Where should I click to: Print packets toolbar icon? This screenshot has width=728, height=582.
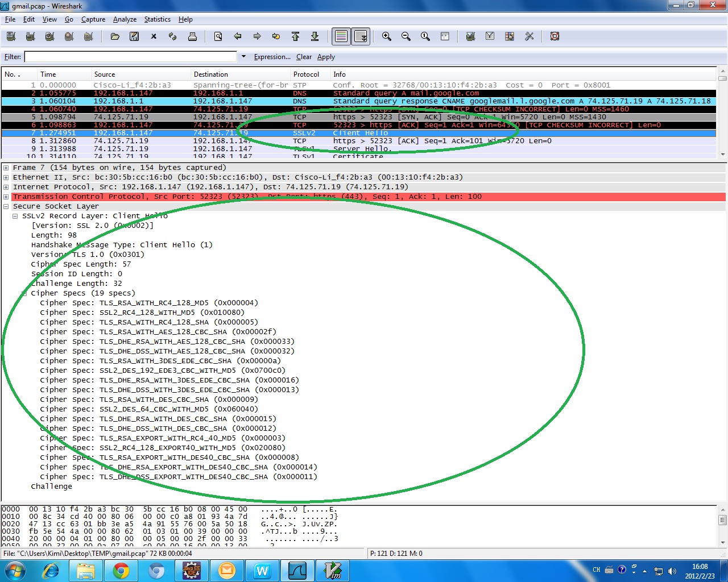coord(192,36)
